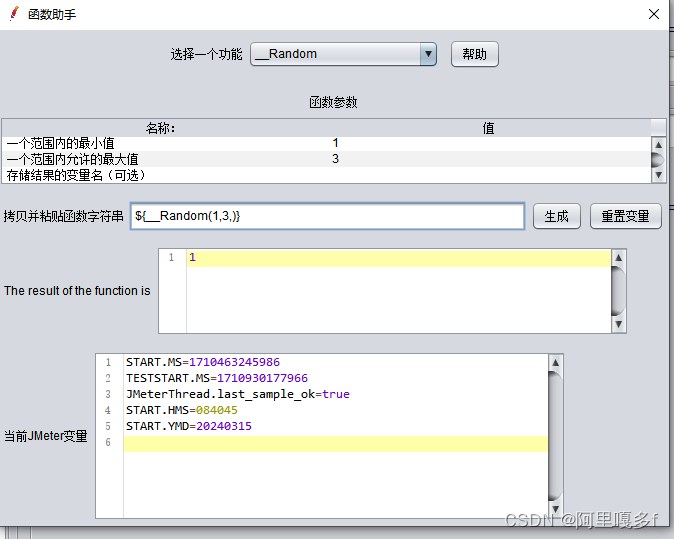The width and height of the screenshot is (674, 539).
Task: Click the 帮助 help button
Action: tap(475, 54)
